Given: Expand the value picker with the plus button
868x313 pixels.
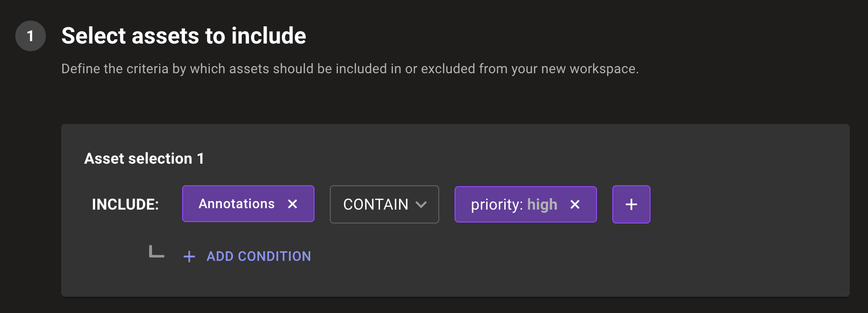Looking at the screenshot, I should coord(631,204).
